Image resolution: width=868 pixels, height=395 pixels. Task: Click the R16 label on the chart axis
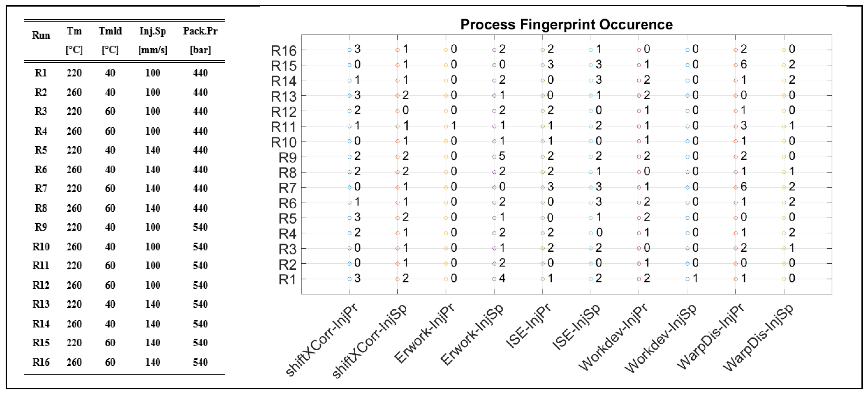coord(283,51)
